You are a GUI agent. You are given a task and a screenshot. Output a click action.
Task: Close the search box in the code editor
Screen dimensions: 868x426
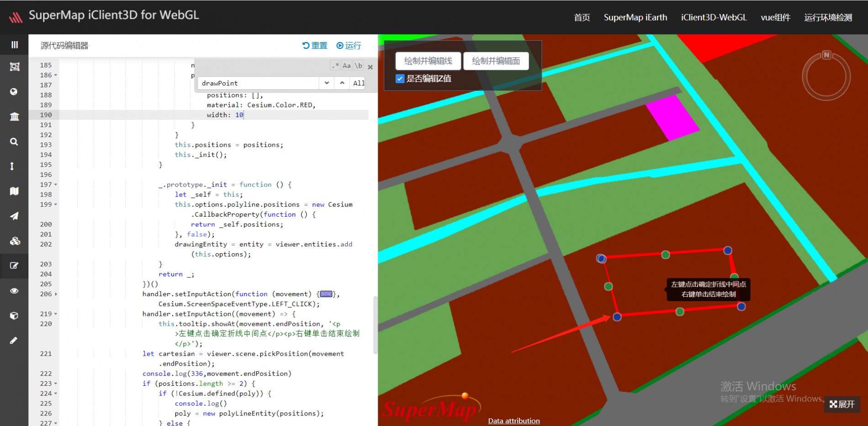point(370,67)
